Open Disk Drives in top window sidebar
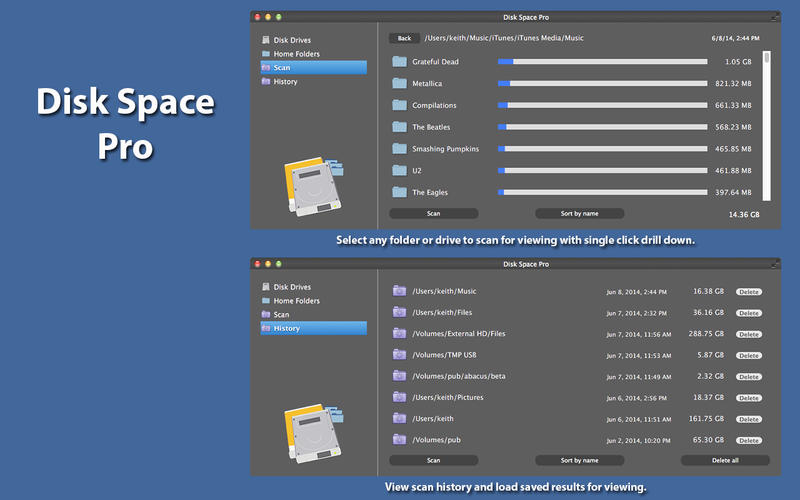This screenshot has height=500, width=800. coord(292,40)
